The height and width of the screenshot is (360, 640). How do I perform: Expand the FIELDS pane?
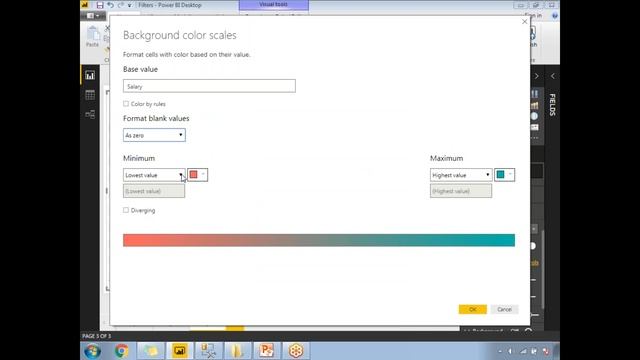tap(553, 76)
